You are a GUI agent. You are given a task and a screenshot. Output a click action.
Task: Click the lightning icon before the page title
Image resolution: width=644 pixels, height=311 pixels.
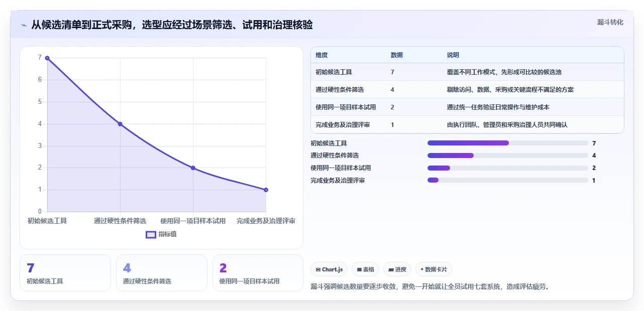coord(24,25)
